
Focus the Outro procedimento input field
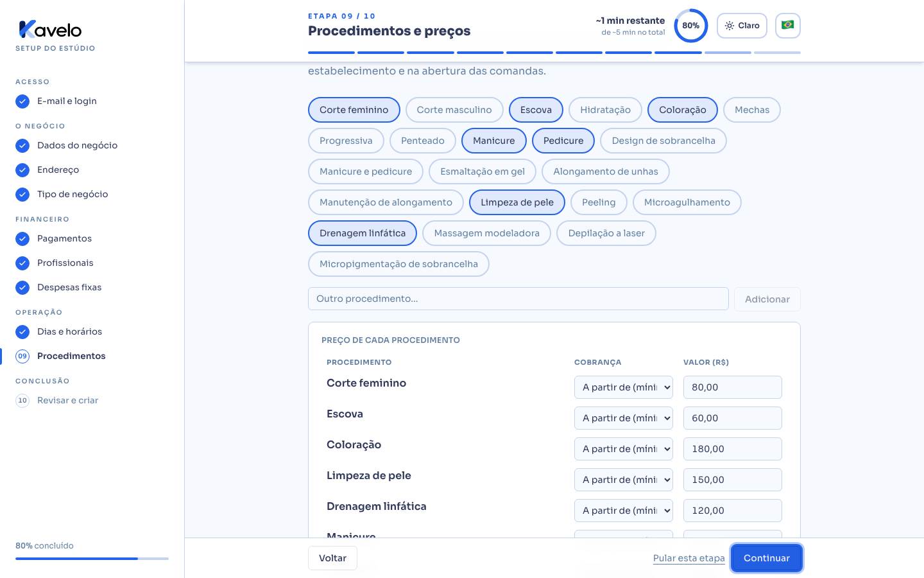pos(518,299)
